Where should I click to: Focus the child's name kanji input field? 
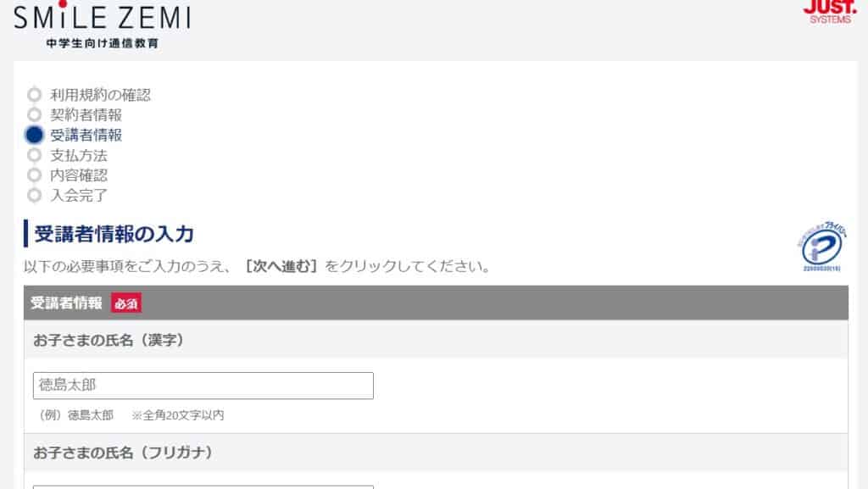tap(203, 385)
